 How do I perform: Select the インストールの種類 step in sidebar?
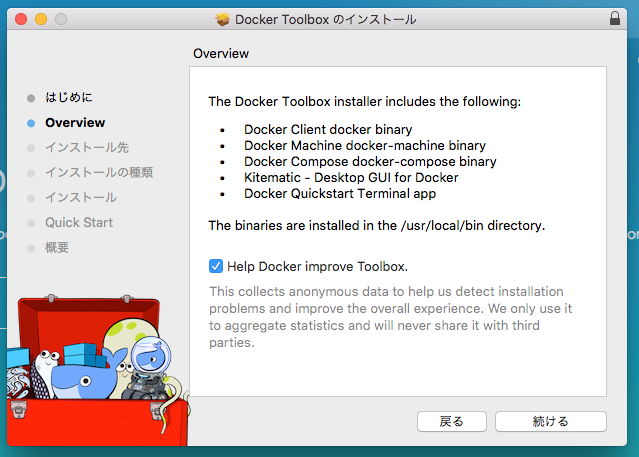click(x=99, y=173)
